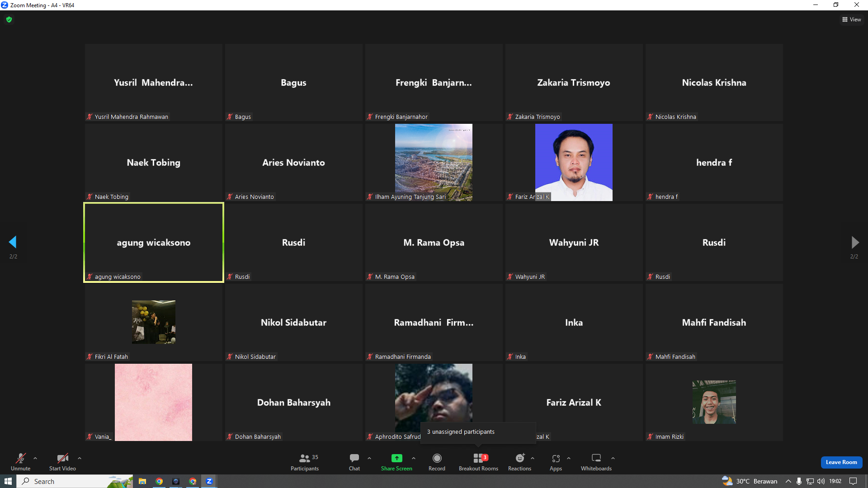Expand audio options arrow next to Unmute
The image size is (868, 488).
coord(35,458)
